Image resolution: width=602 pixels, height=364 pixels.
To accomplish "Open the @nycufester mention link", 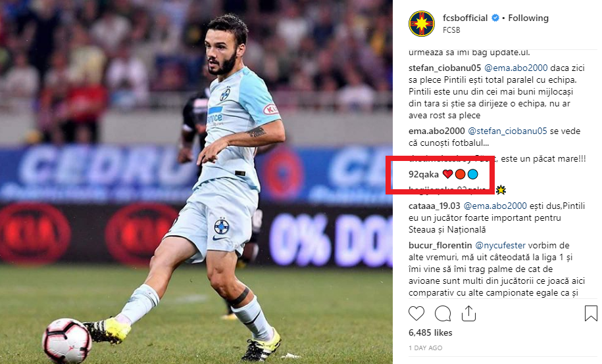I will click(x=500, y=245).
